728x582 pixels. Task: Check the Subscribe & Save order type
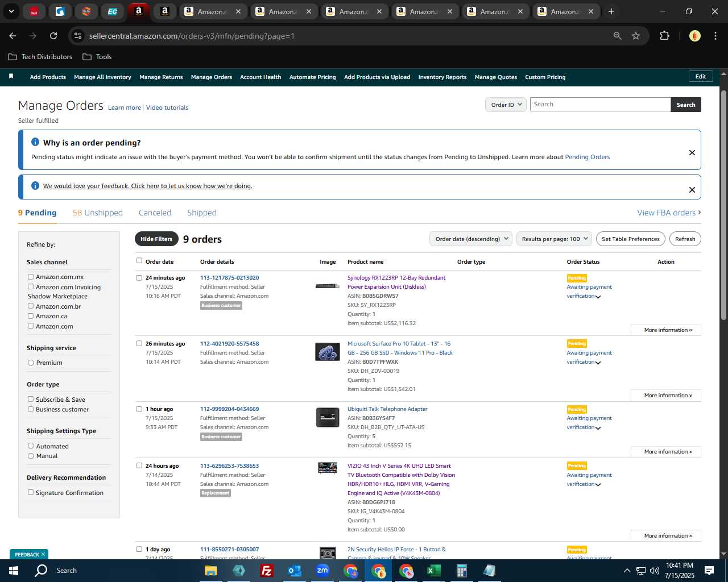point(31,399)
